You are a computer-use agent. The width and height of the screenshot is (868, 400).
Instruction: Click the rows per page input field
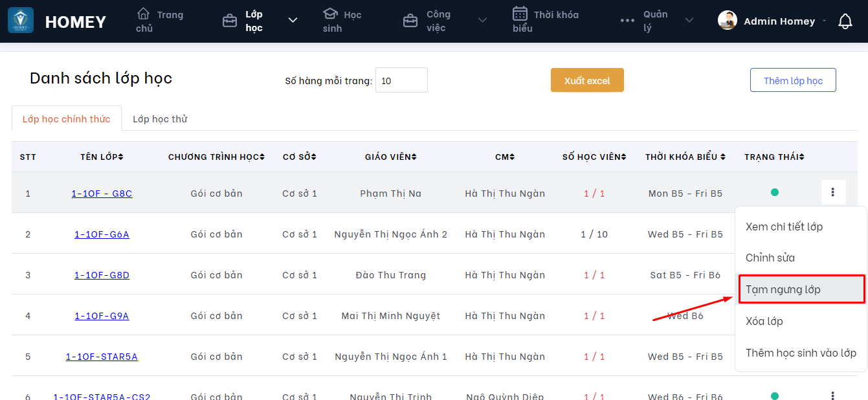pyautogui.click(x=401, y=80)
